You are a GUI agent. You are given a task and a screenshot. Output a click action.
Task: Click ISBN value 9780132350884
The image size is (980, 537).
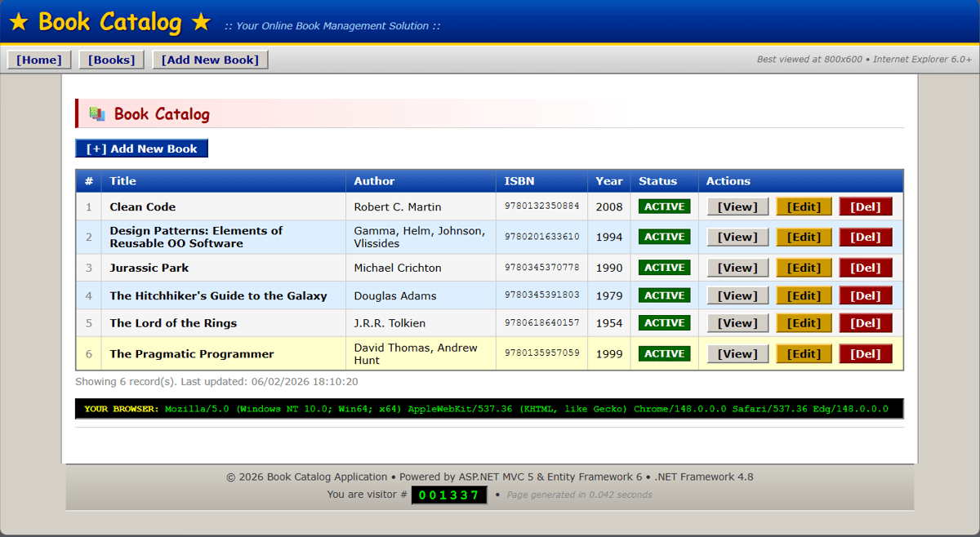pyautogui.click(x=542, y=206)
